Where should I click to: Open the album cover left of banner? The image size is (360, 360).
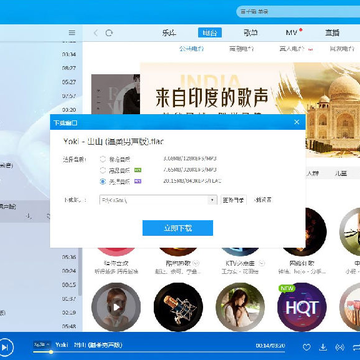tap(116, 94)
